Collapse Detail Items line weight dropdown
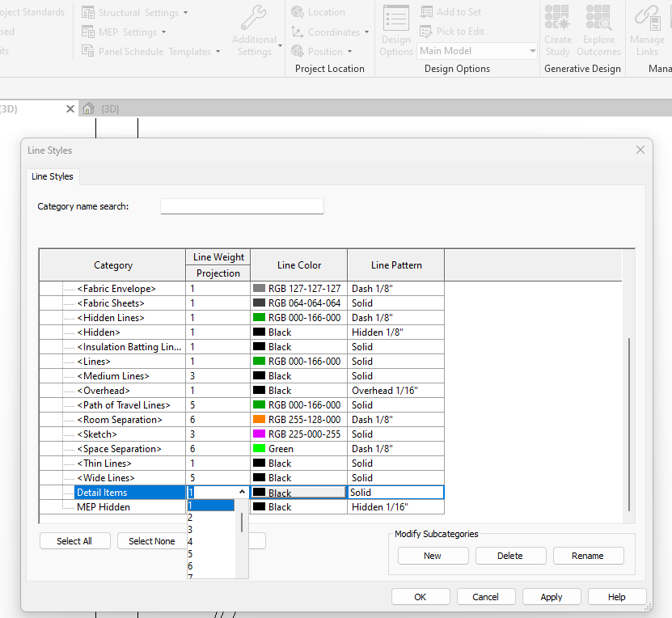The image size is (672, 618). (x=242, y=492)
